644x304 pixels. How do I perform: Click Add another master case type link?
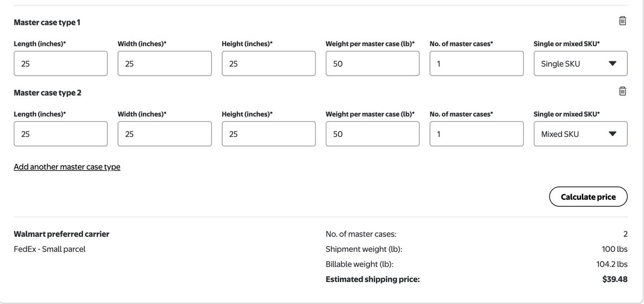point(67,167)
